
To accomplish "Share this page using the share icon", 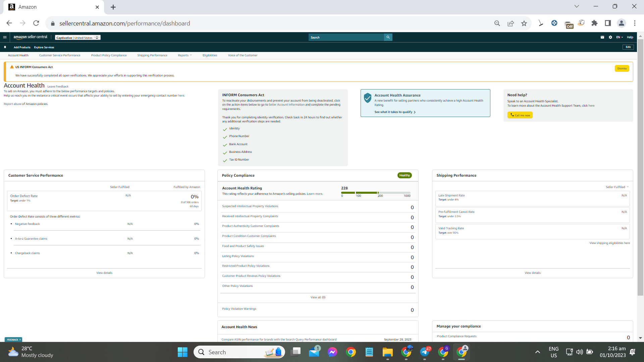I will click(511, 23).
